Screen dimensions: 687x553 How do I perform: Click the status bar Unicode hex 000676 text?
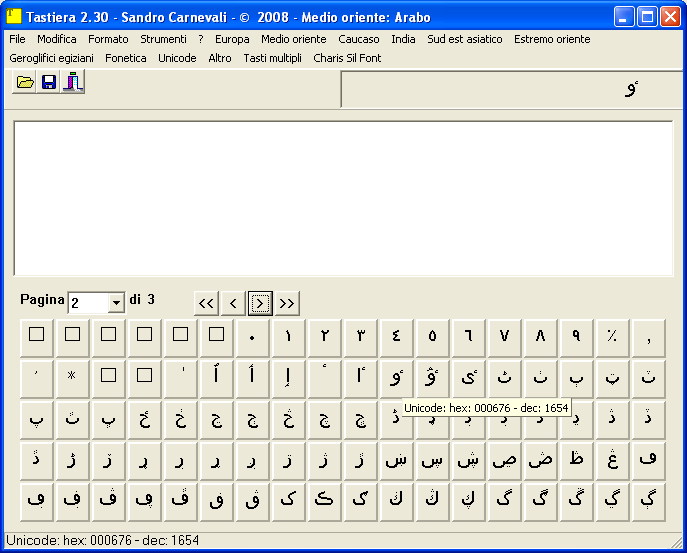tap(103, 541)
